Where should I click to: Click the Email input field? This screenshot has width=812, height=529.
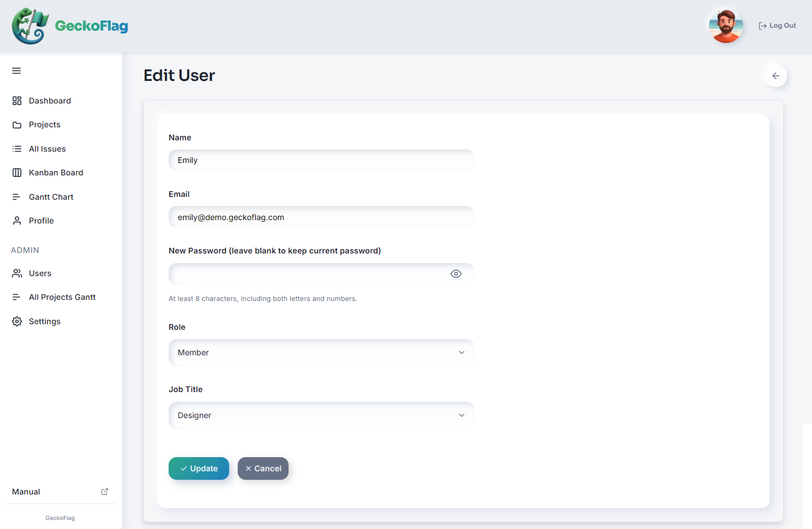point(321,217)
